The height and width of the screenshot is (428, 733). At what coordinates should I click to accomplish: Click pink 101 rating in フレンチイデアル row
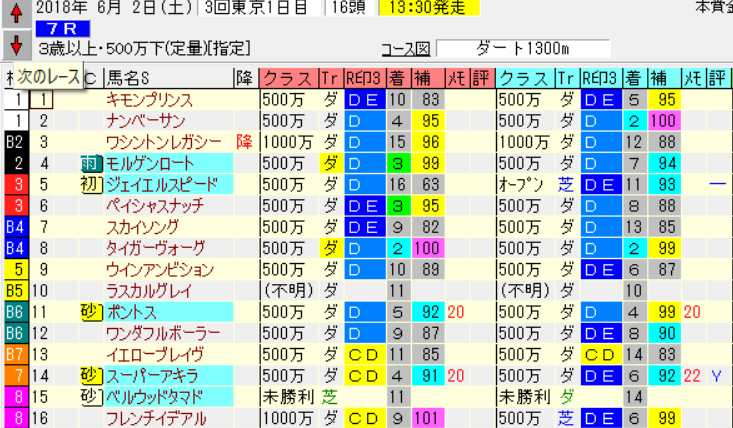tap(427, 418)
